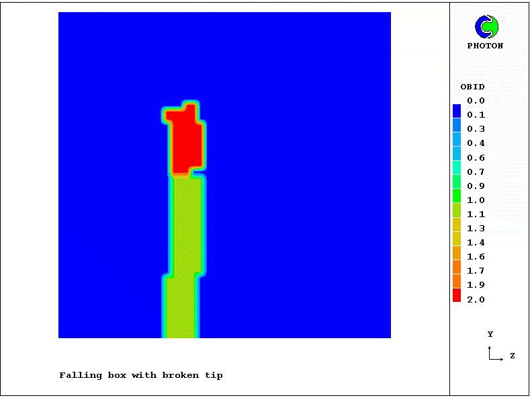532x398 pixels.
Task: Click the olive-green box column in plot
Action: click(x=187, y=229)
